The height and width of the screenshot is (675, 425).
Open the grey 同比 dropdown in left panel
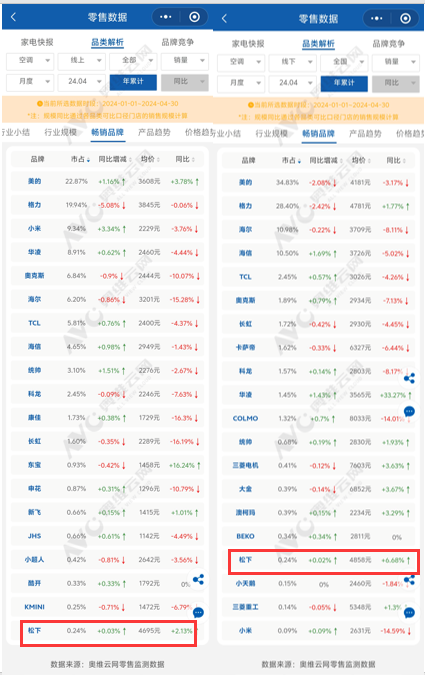point(185,81)
